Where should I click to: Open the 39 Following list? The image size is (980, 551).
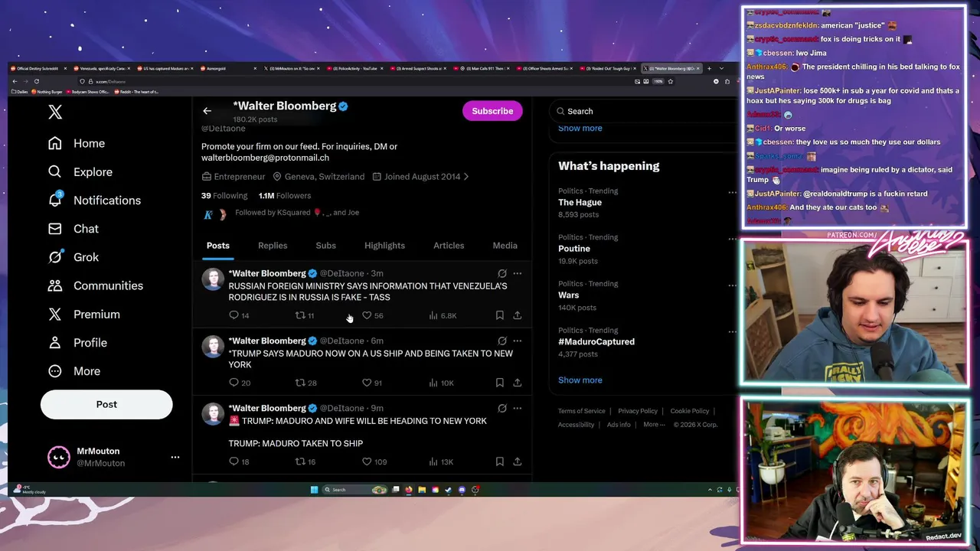pos(224,196)
